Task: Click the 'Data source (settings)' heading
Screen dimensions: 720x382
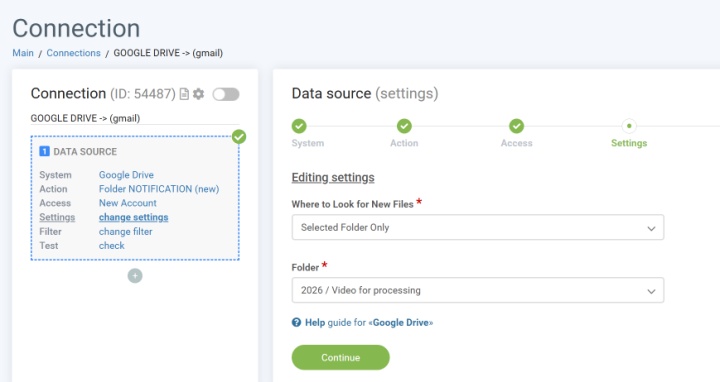Action: (365, 94)
